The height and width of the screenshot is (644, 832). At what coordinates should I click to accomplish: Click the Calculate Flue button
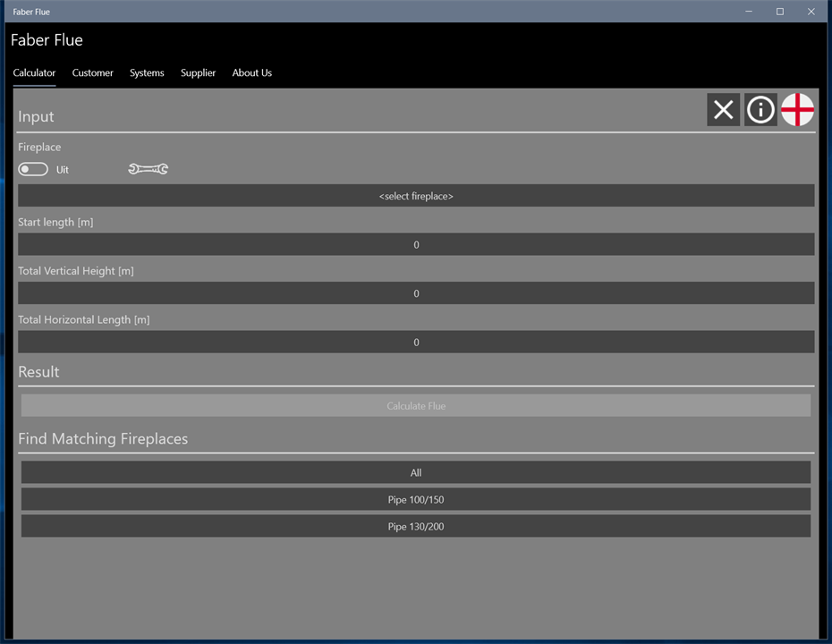pyautogui.click(x=416, y=406)
